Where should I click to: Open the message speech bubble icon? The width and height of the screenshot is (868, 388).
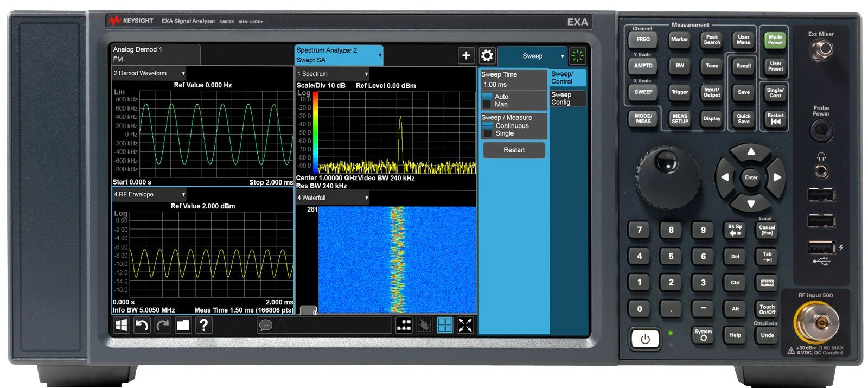[265, 325]
